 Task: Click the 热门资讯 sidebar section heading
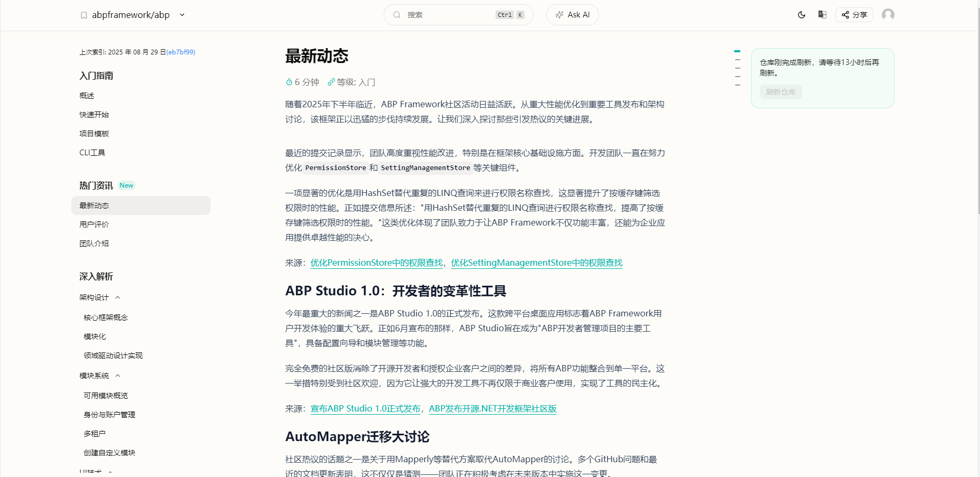97,185
